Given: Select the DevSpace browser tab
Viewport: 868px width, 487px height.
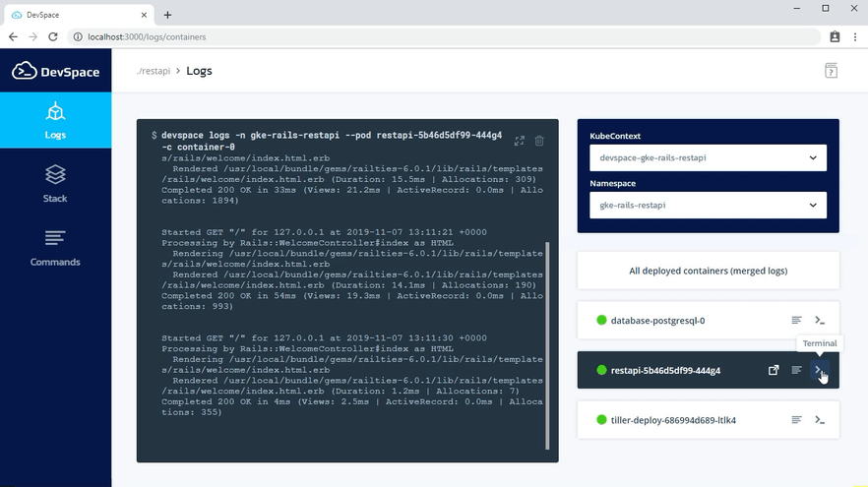Looking at the screenshot, I should [79, 15].
